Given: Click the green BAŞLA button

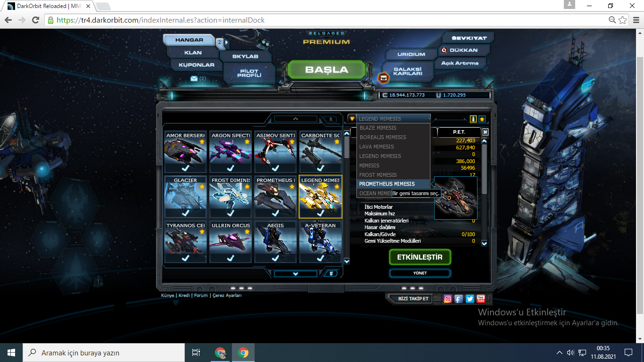Looking at the screenshot, I should click(326, 70).
